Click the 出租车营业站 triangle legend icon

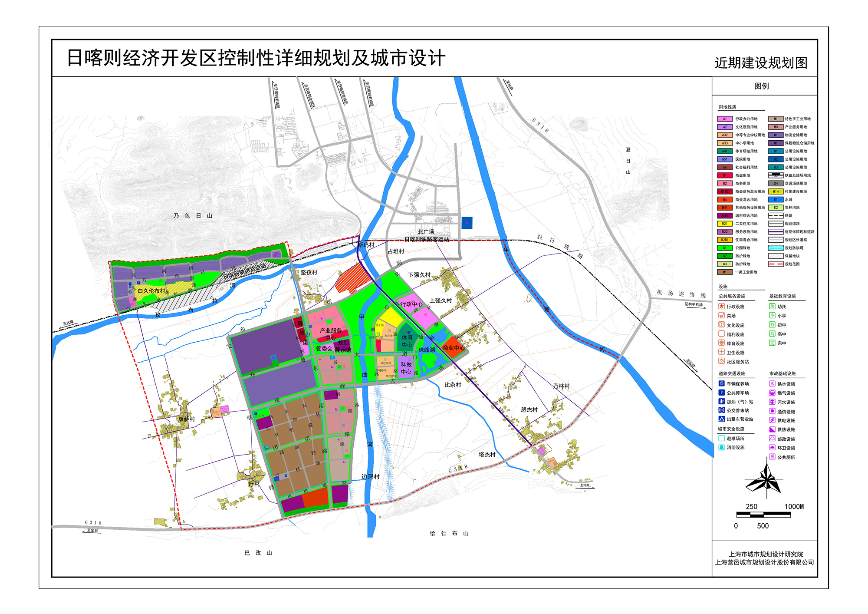pyautogui.click(x=721, y=419)
